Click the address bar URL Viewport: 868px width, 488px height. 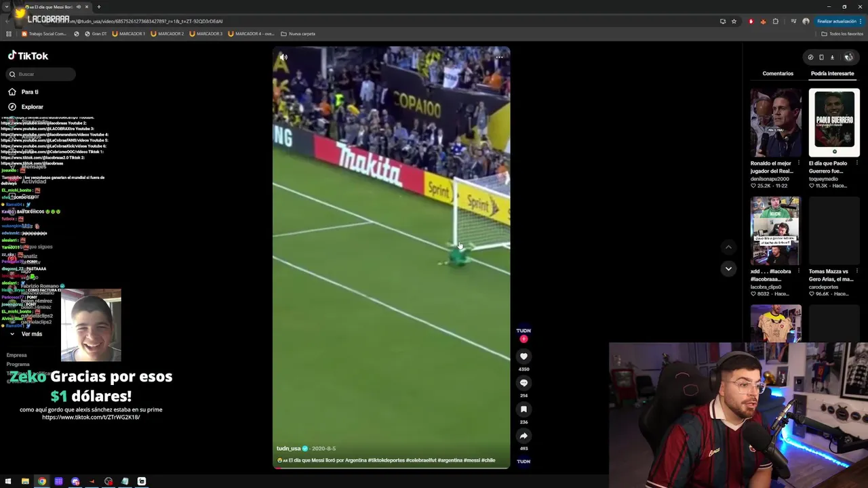(146, 21)
